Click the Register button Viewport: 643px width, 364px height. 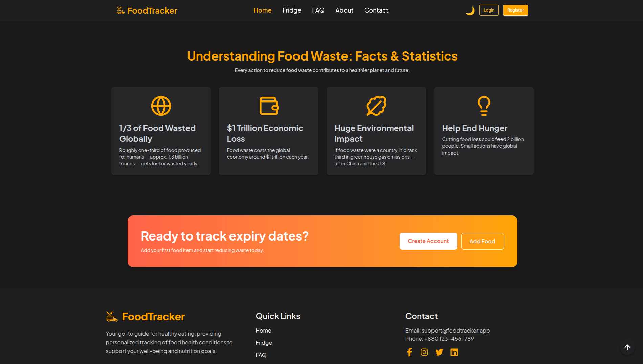(x=515, y=10)
